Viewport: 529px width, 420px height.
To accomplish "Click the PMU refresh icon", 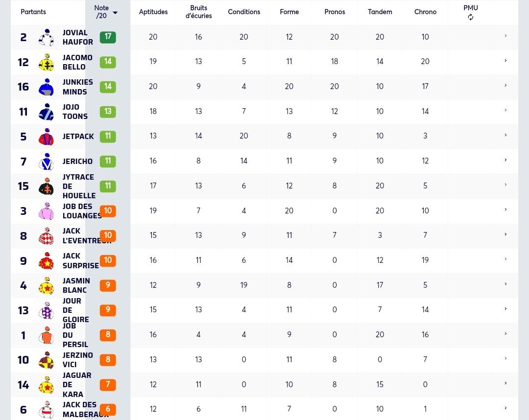I will 470,17.
